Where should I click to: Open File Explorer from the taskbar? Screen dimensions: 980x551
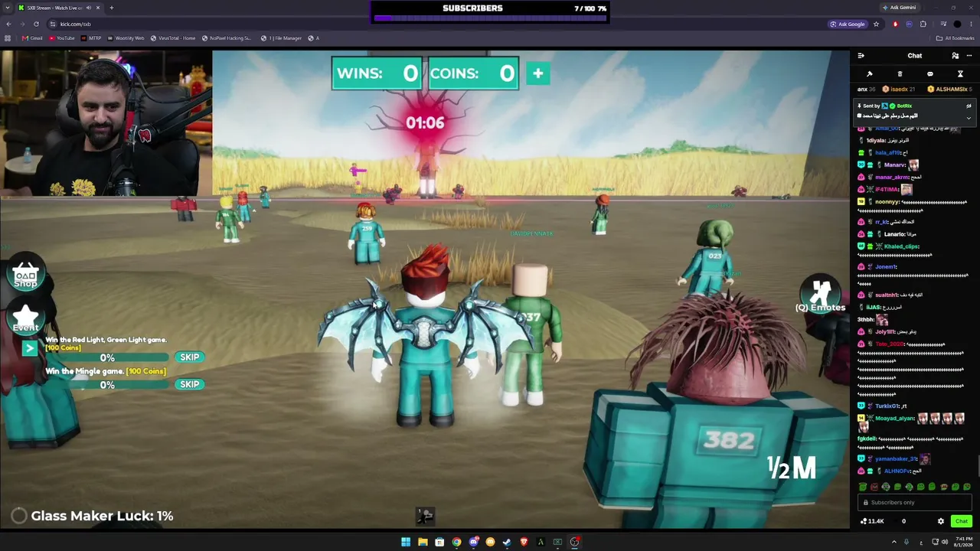click(423, 542)
